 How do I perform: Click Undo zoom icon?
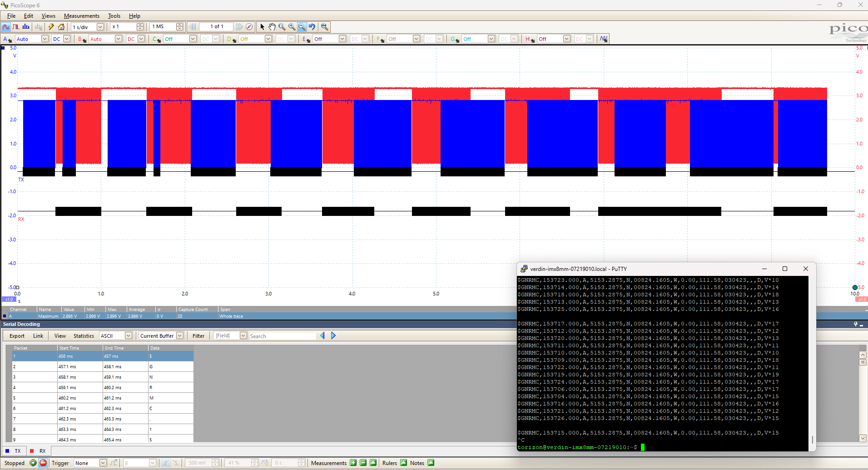tap(312, 27)
